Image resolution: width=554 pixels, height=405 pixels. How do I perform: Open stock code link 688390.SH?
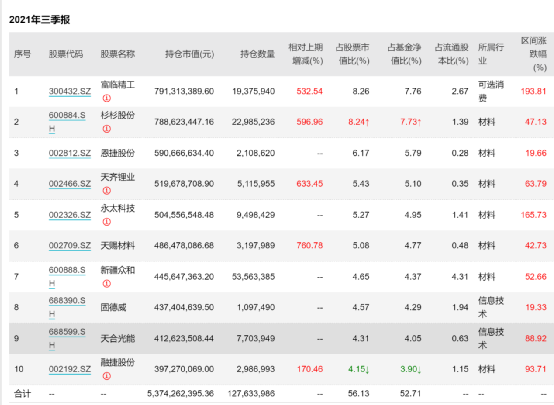coord(67,307)
